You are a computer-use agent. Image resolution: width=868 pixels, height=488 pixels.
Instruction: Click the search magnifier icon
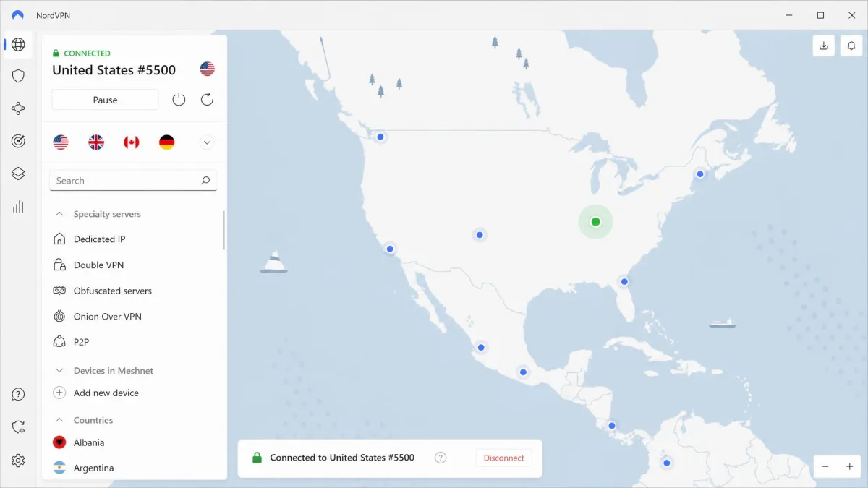(x=205, y=181)
